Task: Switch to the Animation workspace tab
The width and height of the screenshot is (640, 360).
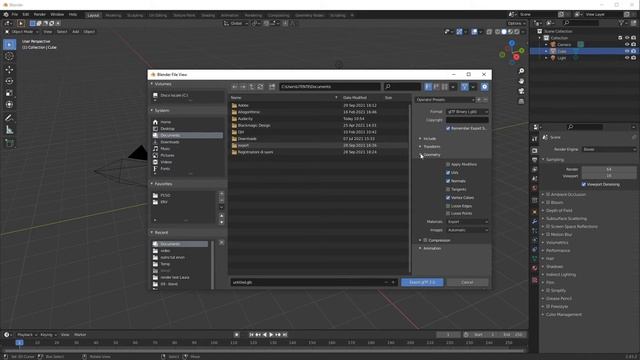Action: click(x=229, y=15)
